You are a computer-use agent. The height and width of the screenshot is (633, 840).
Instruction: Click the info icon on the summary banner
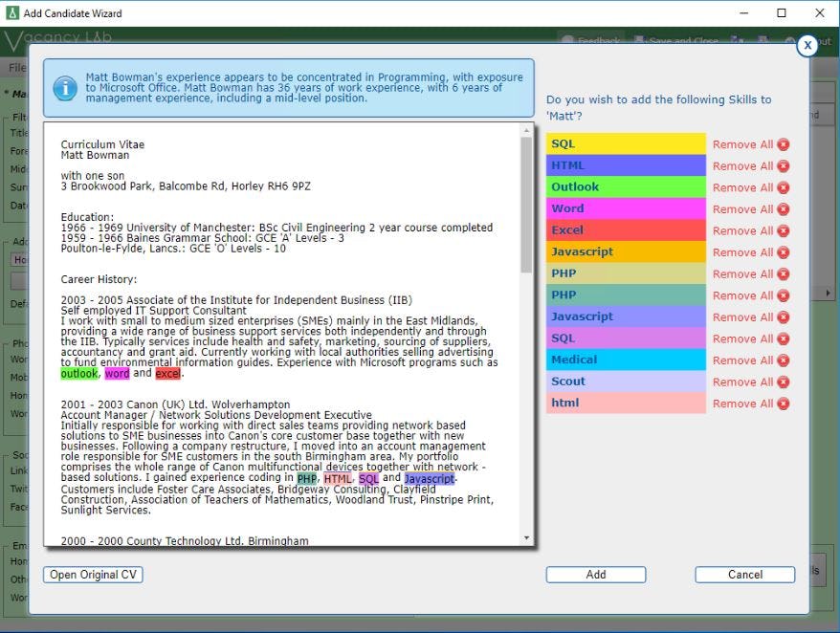tap(65, 88)
